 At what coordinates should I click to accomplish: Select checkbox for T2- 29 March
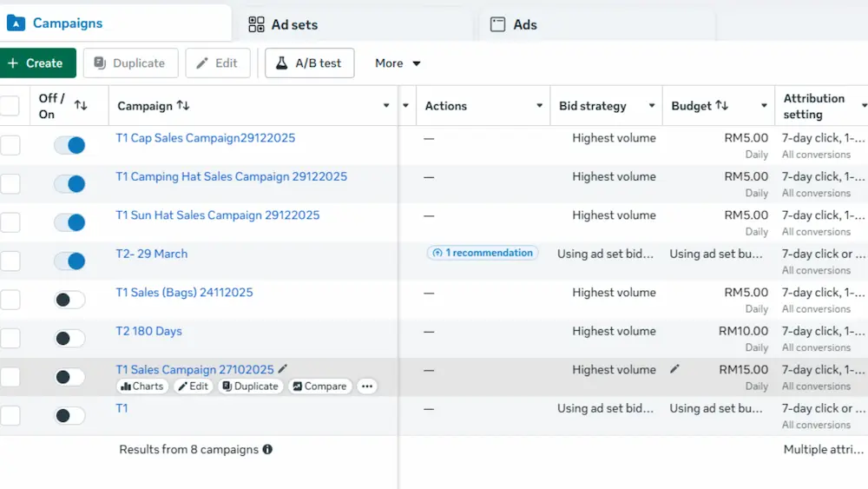coord(10,261)
